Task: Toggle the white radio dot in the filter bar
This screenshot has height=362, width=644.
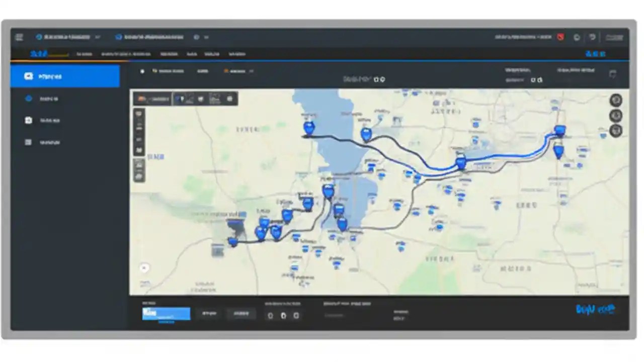Action: 142,71
